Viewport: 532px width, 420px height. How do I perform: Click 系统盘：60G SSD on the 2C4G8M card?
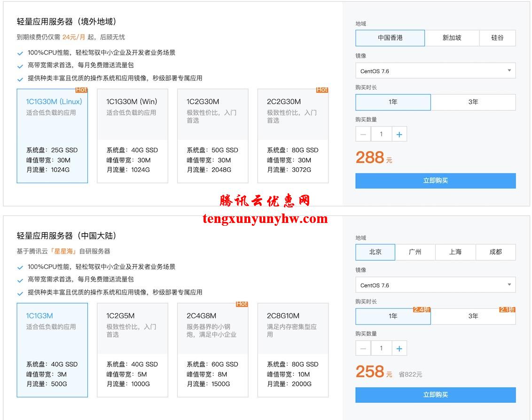(212, 365)
